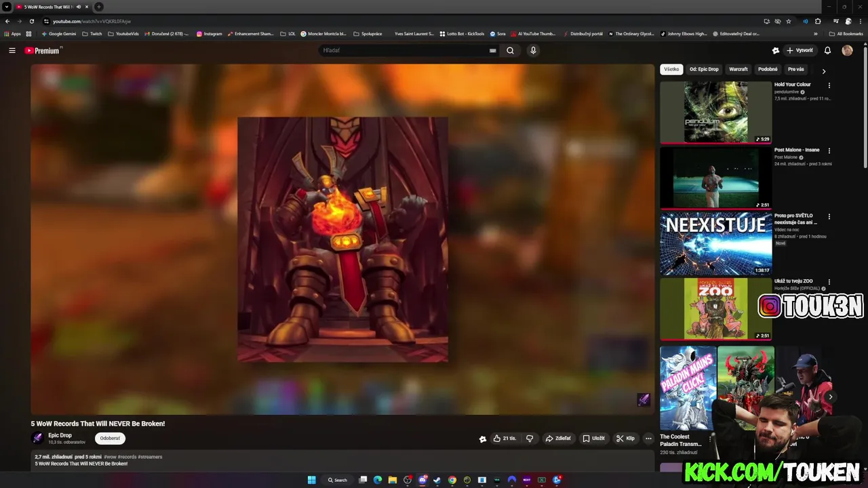868x488 pixels.
Task: Start voice search with microphone icon
Action: (533, 50)
